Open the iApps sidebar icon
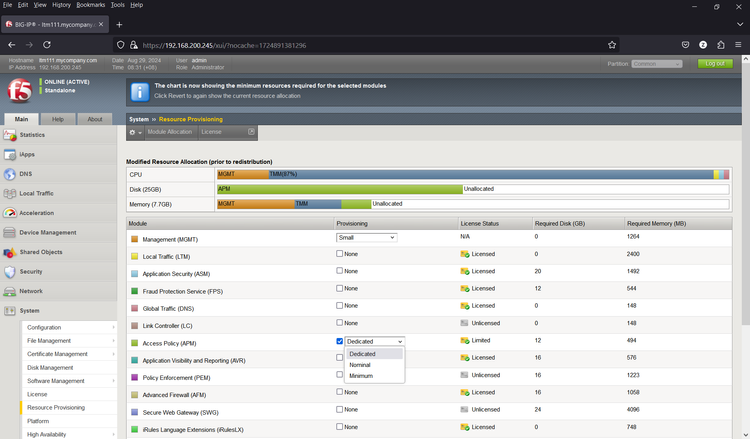This screenshot has width=750, height=439. click(x=10, y=154)
